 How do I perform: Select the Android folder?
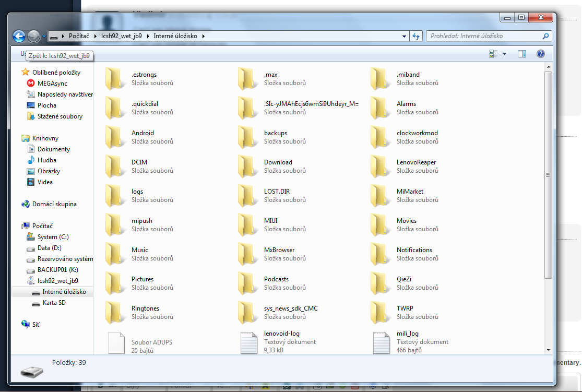(x=139, y=137)
